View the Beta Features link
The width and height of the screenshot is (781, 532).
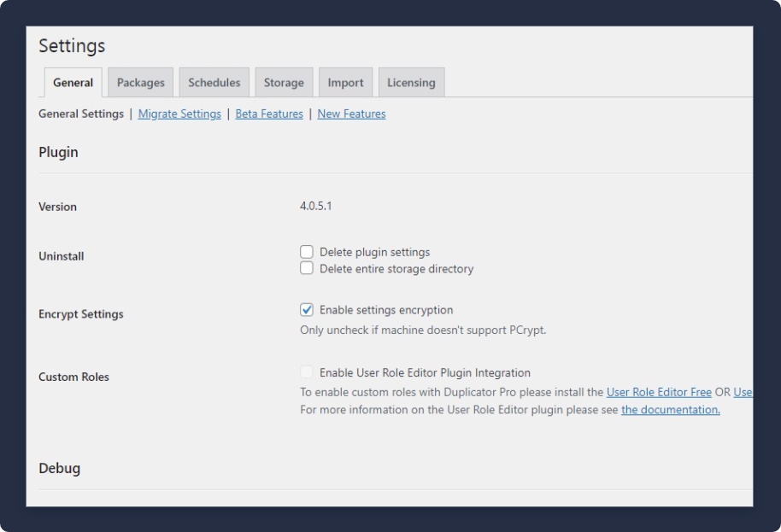coord(269,114)
